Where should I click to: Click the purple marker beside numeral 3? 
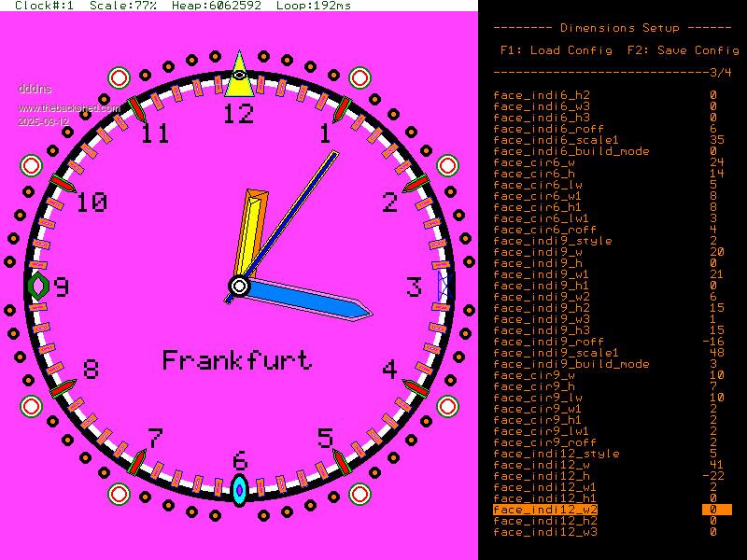(x=443, y=286)
